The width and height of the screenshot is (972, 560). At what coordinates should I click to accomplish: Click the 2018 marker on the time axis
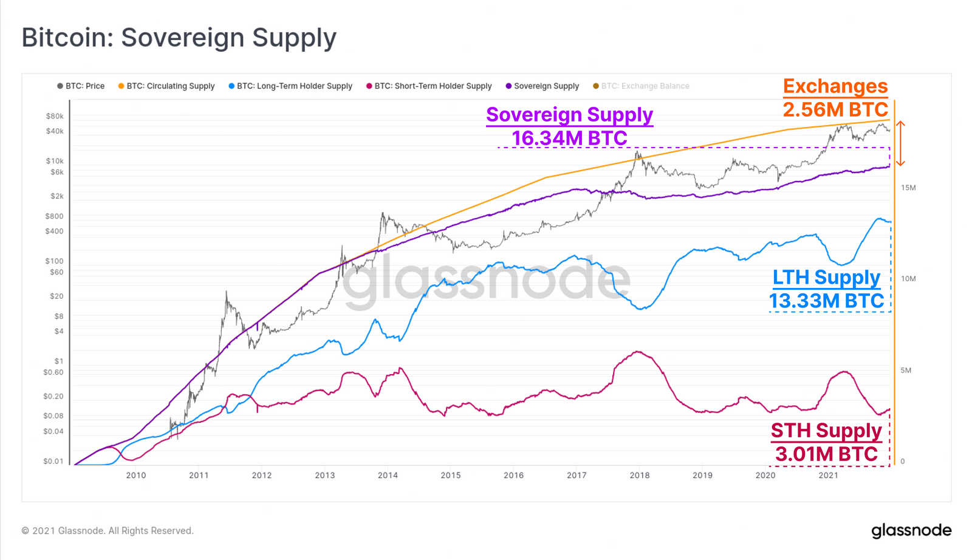(x=640, y=476)
